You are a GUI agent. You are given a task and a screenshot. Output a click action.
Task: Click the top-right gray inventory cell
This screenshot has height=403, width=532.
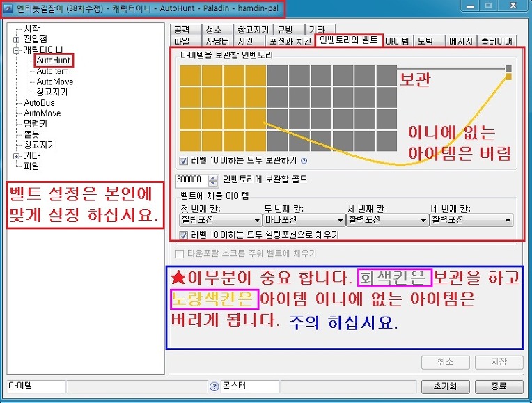click(386, 76)
